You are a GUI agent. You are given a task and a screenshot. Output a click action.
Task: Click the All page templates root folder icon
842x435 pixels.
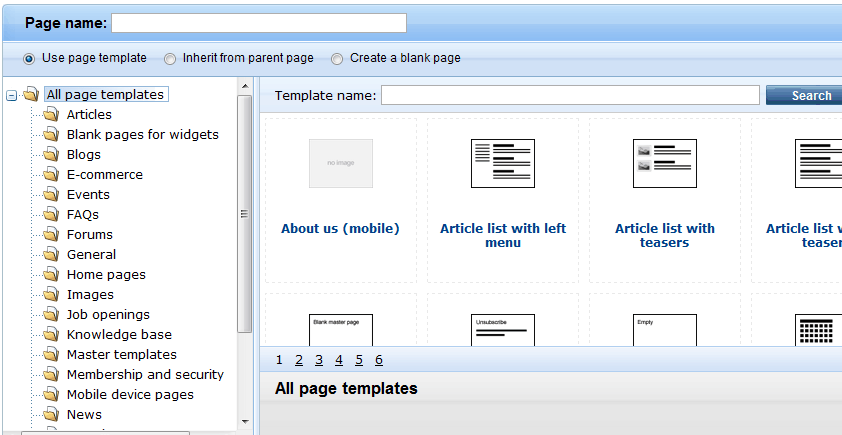coord(31,94)
